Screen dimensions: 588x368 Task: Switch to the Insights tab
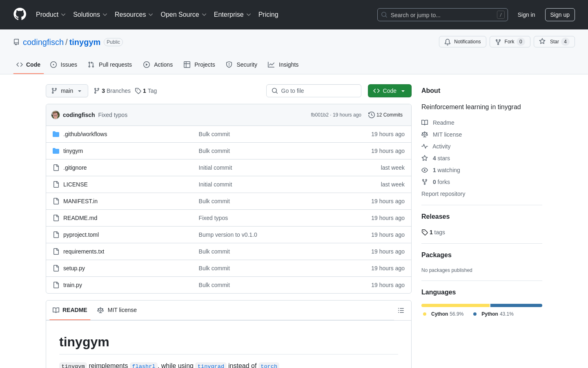pos(283,65)
